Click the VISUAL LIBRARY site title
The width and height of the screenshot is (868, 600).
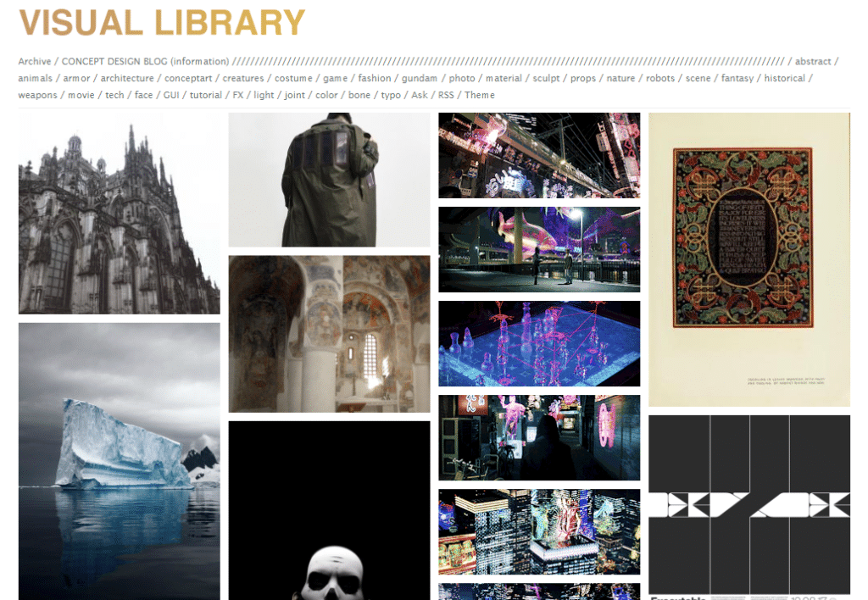point(162,23)
